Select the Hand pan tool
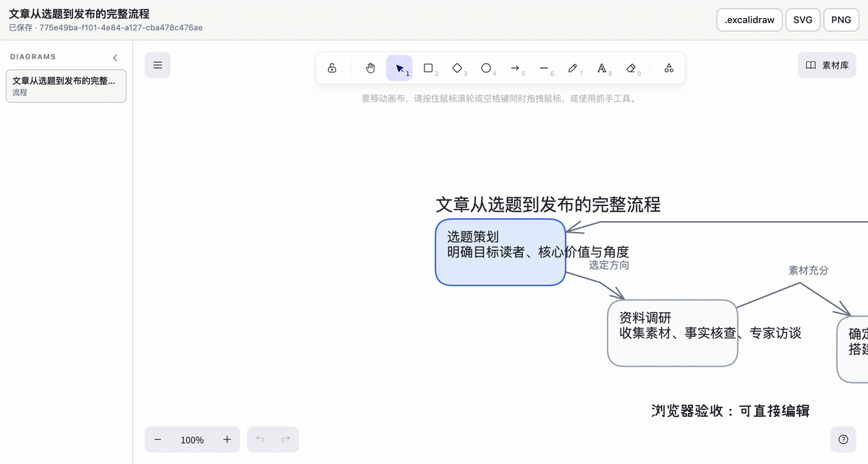The height and width of the screenshot is (464, 868). 370,68
